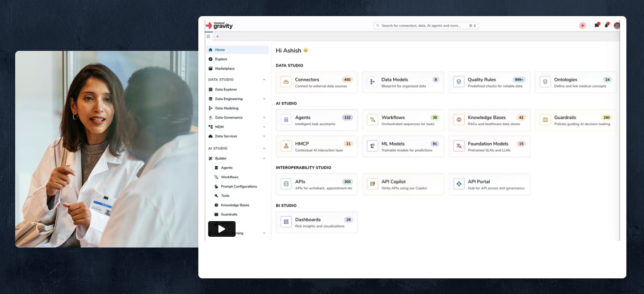The height and width of the screenshot is (294, 644).
Task: Select the API Portal icon
Action: tap(459, 184)
